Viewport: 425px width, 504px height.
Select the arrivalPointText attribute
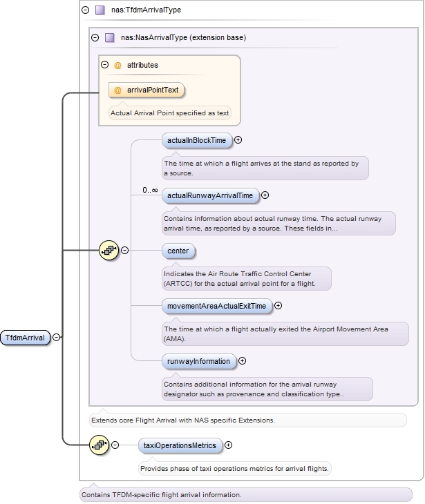pos(147,90)
